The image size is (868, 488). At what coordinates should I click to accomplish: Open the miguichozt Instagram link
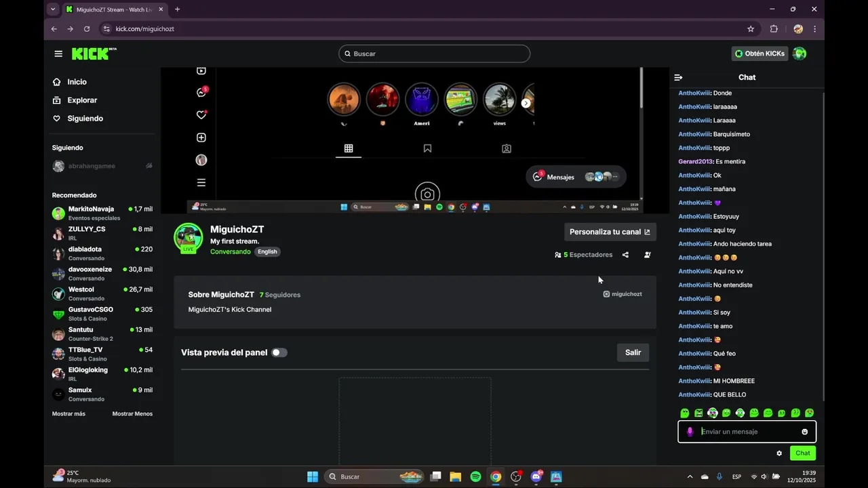623,294
